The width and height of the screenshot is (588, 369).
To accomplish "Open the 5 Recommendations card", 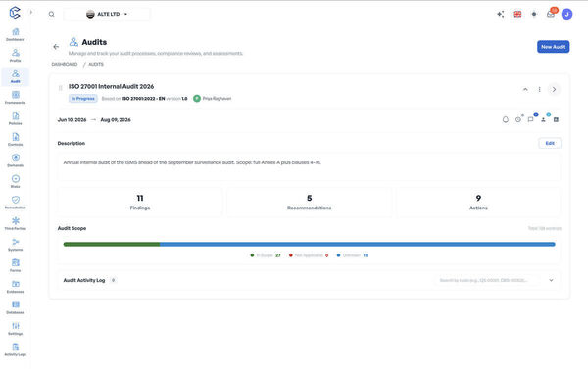I will coord(310,202).
